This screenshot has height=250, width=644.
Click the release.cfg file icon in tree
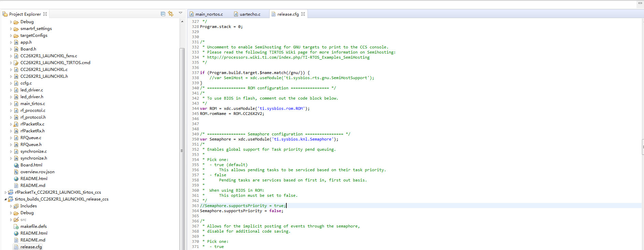16,247
